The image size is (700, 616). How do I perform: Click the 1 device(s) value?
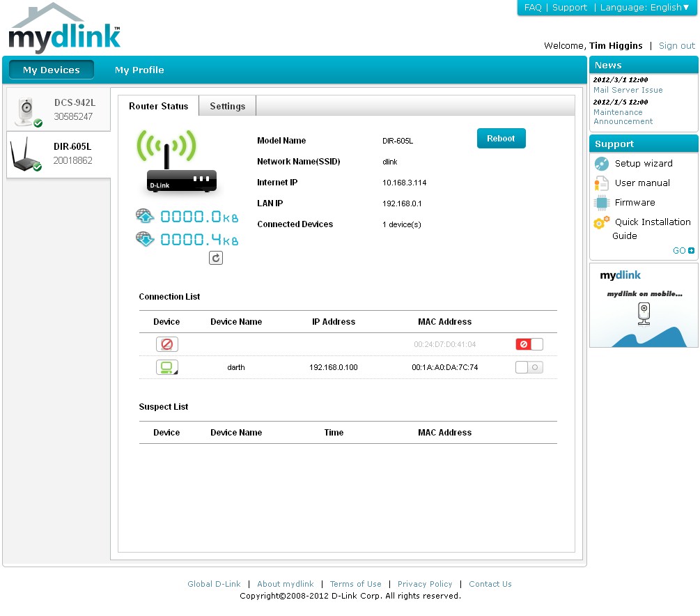tap(402, 224)
